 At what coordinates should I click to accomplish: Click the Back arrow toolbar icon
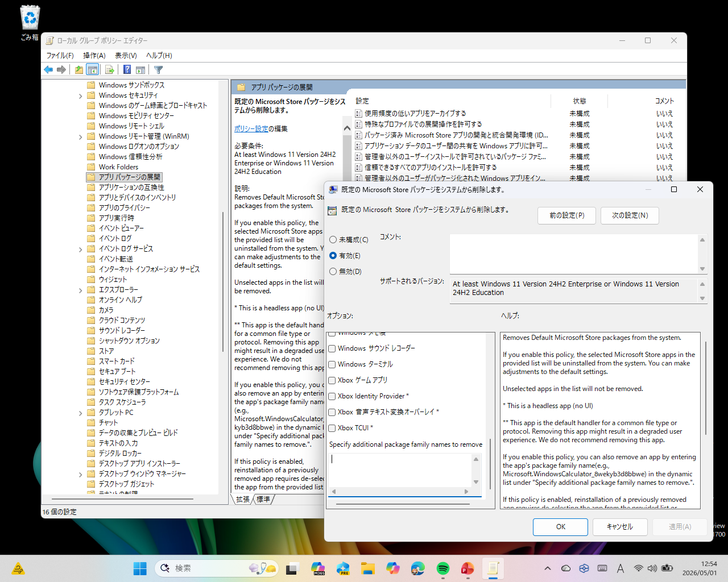[x=48, y=70]
